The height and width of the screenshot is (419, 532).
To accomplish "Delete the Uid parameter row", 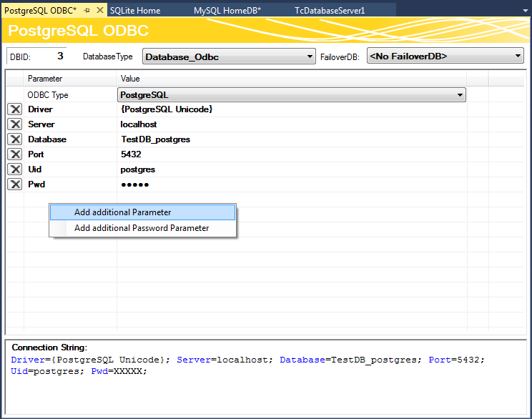I will coord(15,169).
